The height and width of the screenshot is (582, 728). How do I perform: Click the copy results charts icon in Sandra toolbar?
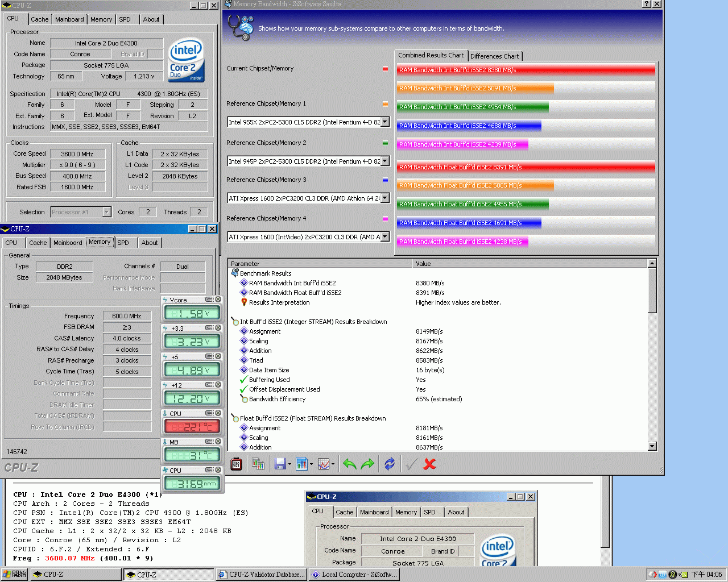[x=258, y=464]
